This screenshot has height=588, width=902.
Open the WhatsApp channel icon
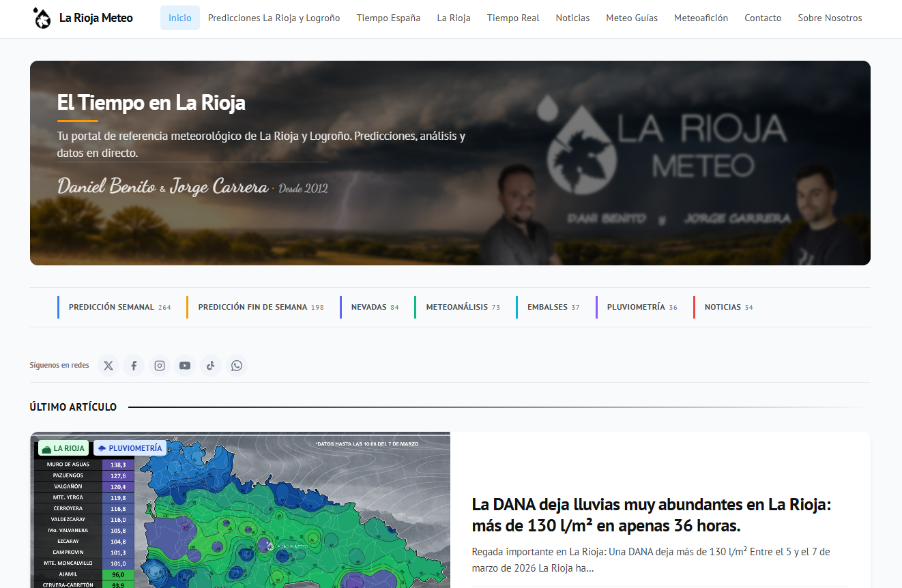(x=236, y=366)
